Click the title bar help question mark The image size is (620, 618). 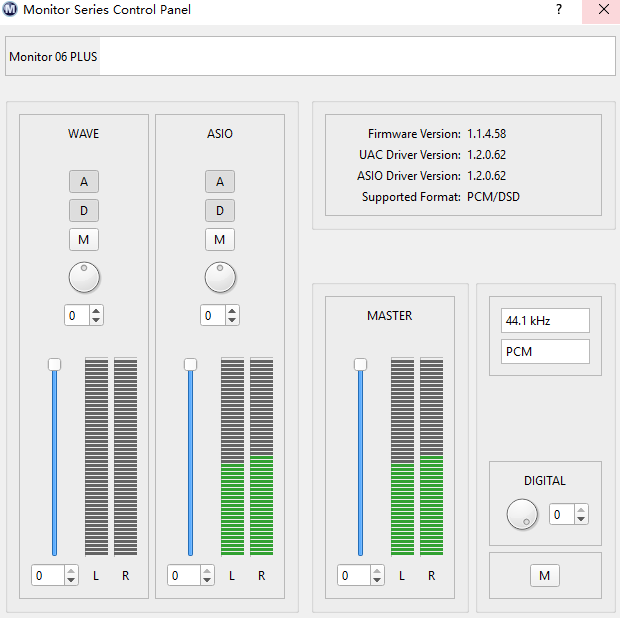(x=558, y=9)
